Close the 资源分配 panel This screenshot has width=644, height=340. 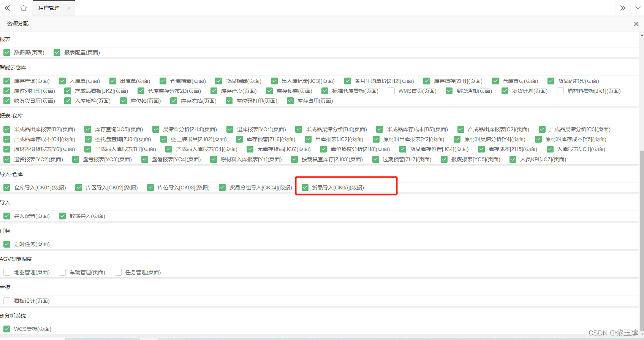[636, 24]
